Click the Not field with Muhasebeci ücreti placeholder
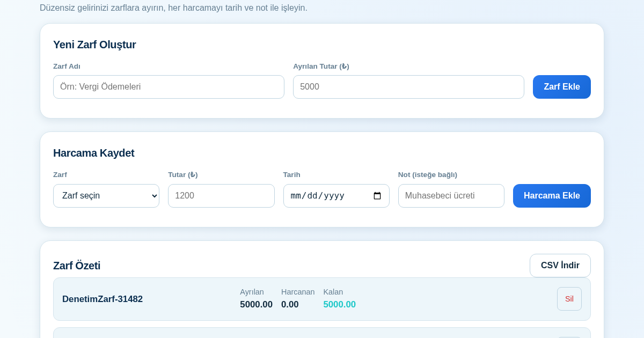 [451, 196]
